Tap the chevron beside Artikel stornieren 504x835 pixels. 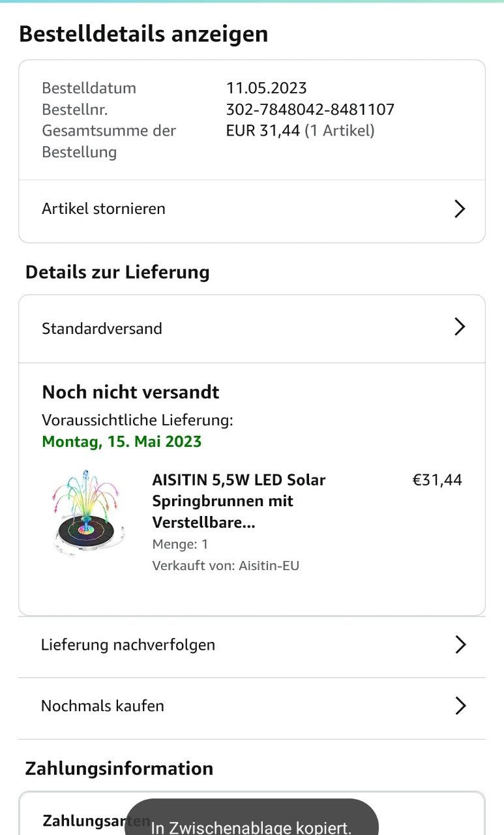point(460,209)
